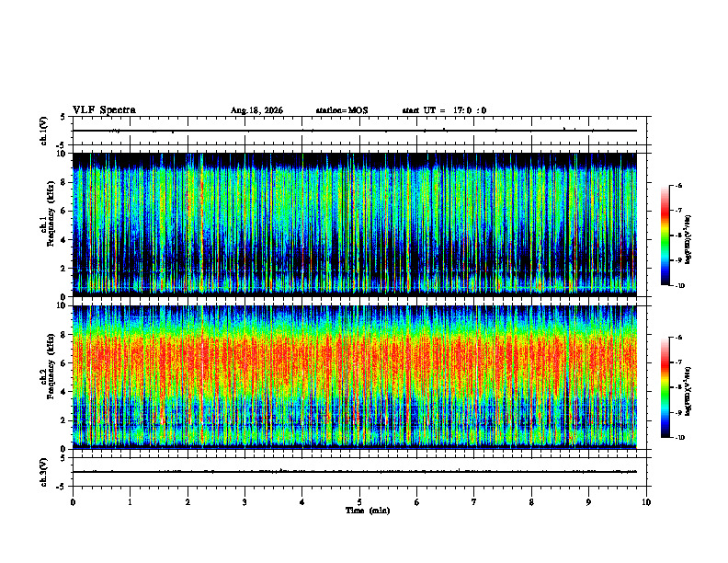Click the ch.2 color bar log(PSD) label
This screenshot has width=728, height=563.
(x=688, y=391)
